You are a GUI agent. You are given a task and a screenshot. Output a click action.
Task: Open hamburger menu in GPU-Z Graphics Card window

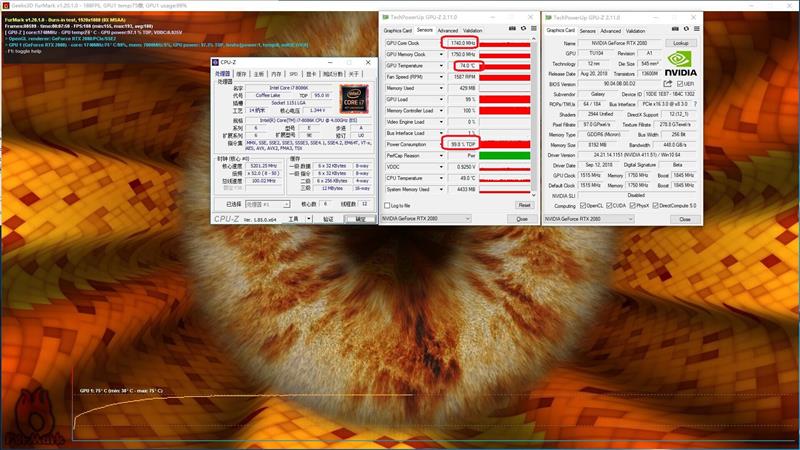[x=697, y=29]
